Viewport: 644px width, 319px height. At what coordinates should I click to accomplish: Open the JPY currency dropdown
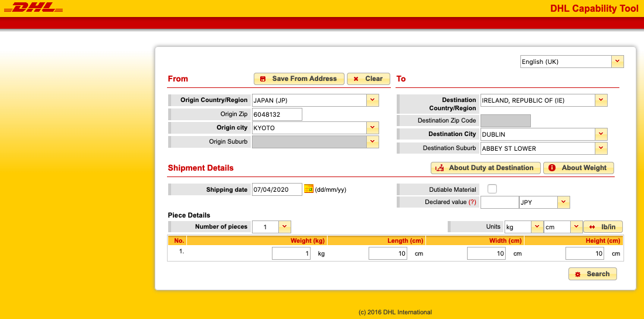(x=563, y=202)
